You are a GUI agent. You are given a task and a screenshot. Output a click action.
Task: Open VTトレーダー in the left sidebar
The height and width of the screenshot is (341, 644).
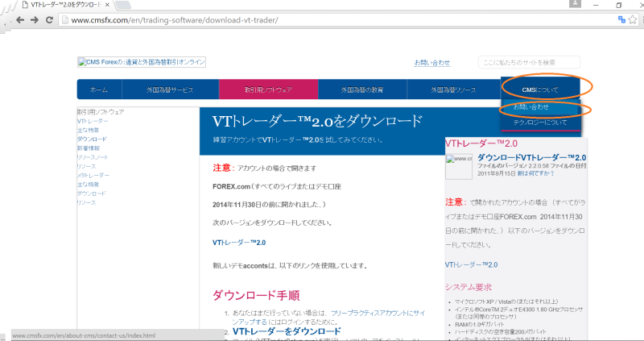coord(93,121)
